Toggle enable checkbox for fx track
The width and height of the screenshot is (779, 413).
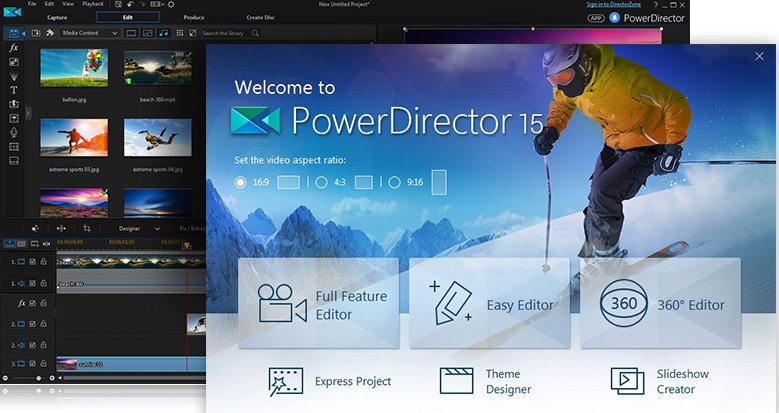coord(32,303)
